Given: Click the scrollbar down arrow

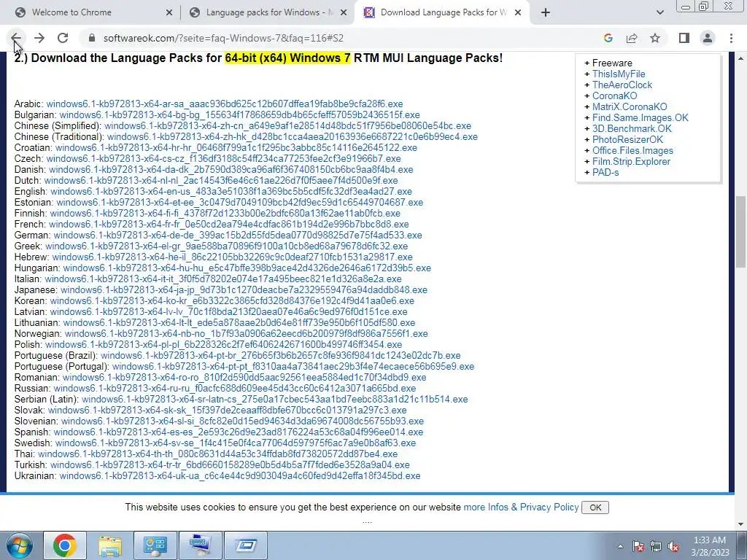Looking at the screenshot, I should (x=741, y=524).
